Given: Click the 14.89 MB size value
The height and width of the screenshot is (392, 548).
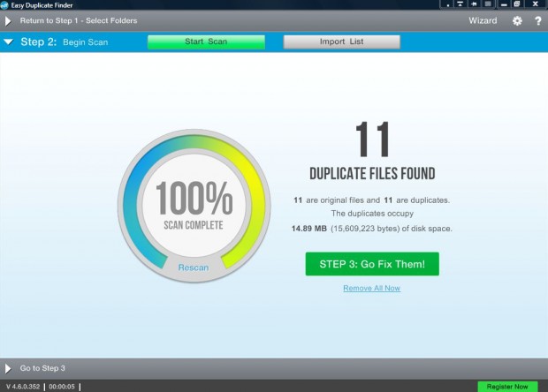Looking at the screenshot, I should click(309, 229).
